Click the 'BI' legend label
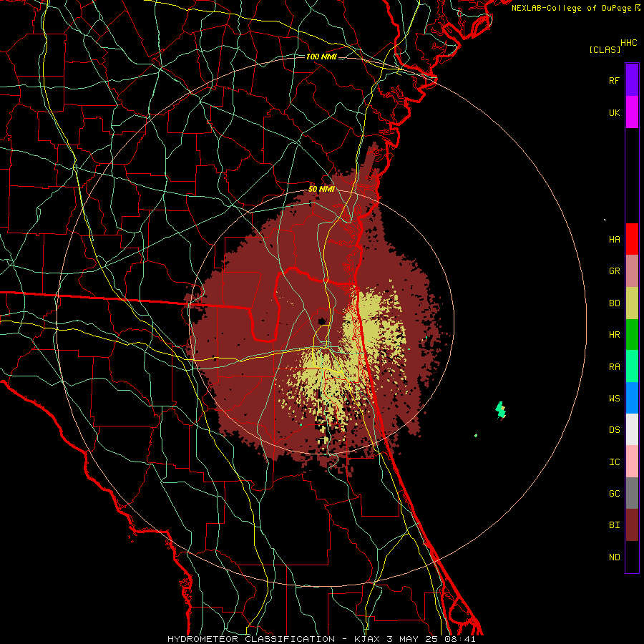 coord(614,525)
